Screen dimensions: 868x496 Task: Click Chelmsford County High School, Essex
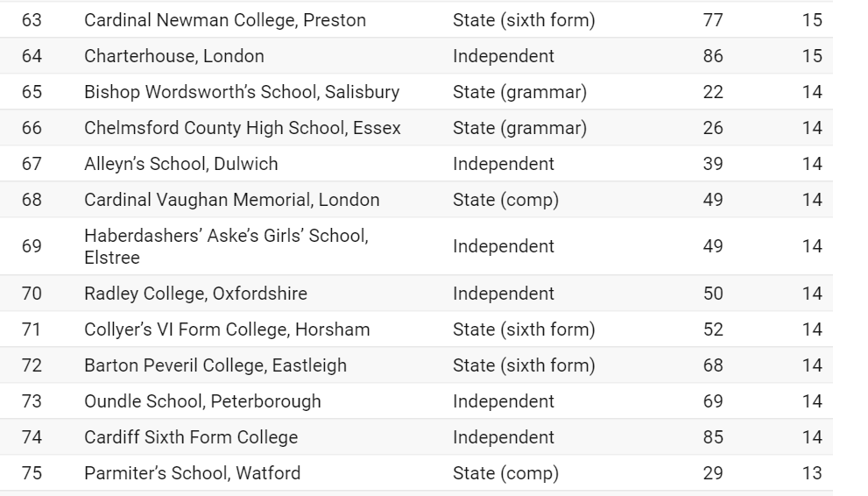243,128
